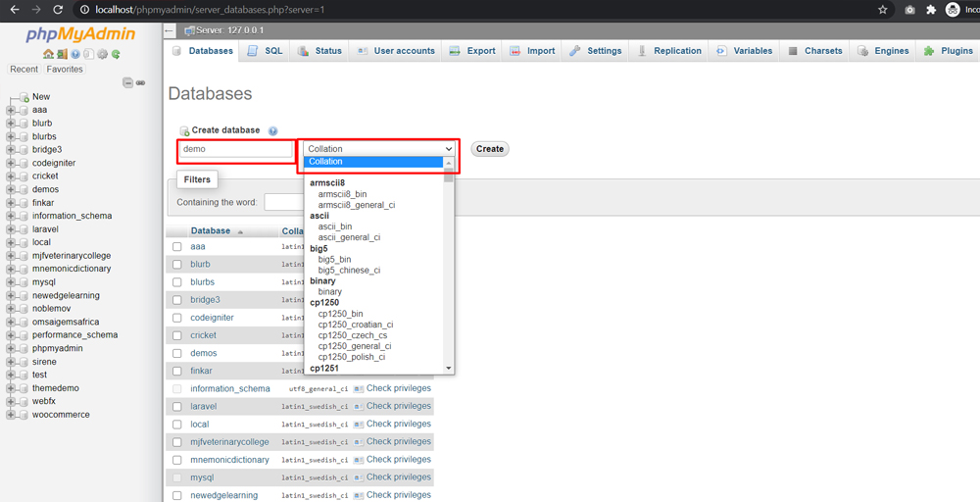Click the Server 127.0.0.1 breadcrumb icon
The image size is (980, 502).
point(190,30)
